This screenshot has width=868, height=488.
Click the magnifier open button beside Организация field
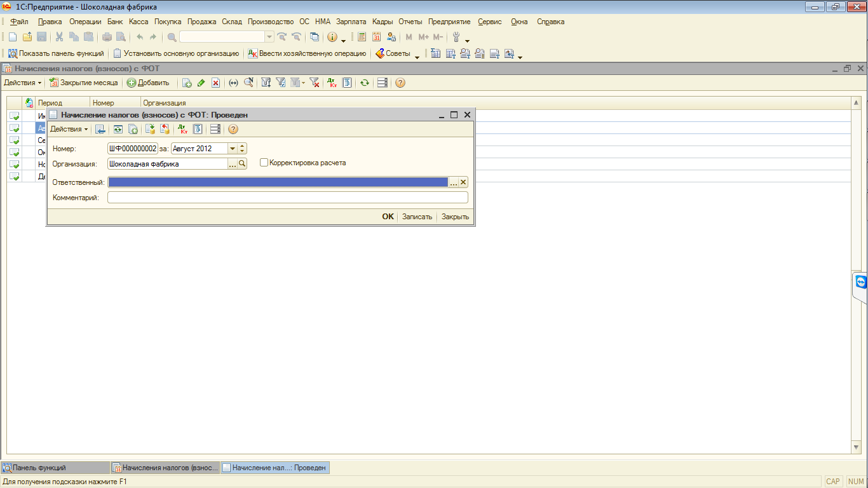point(242,163)
